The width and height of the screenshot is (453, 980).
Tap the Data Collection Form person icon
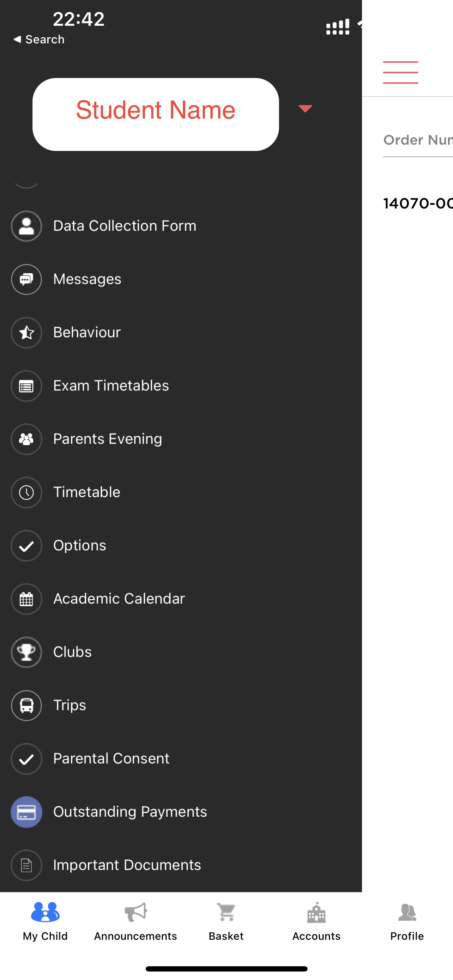tap(26, 226)
